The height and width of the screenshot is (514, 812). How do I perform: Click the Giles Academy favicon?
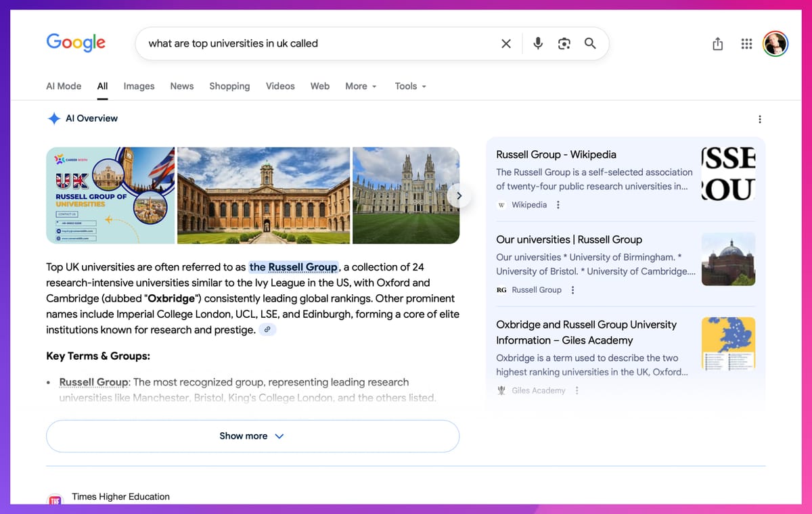click(x=501, y=390)
